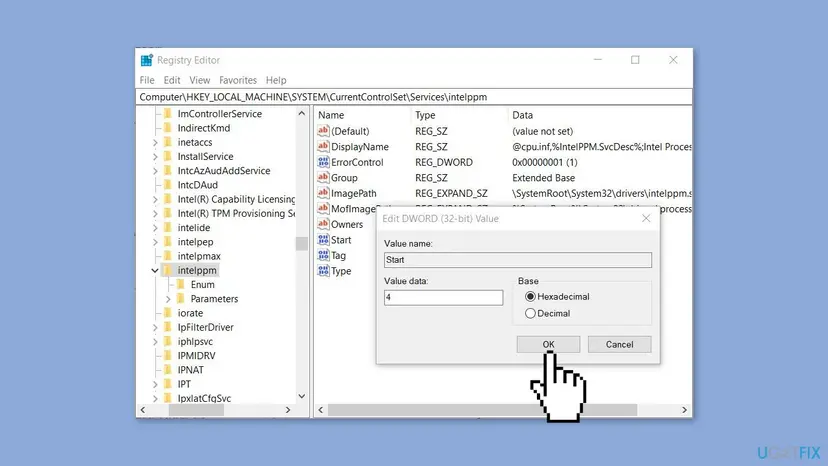Cancel the Edit DWORD dialog
The height and width of the screenshot is (466, 828).
click(x=619, y=344)
